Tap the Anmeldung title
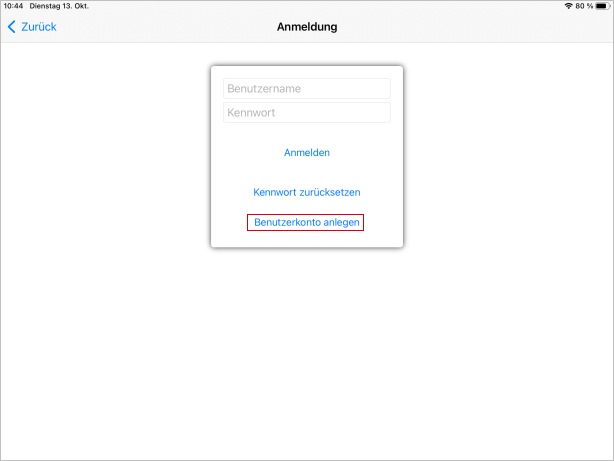 click(307, 27)
